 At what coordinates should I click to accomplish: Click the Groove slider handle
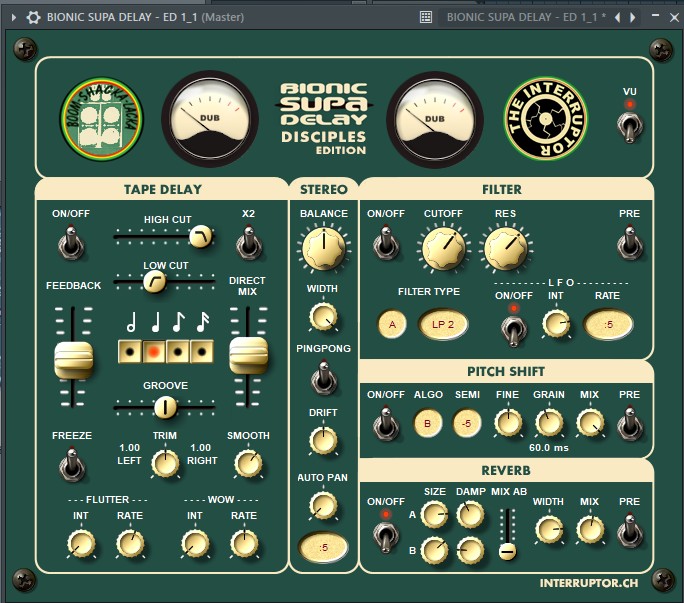(x=165, y=408)
